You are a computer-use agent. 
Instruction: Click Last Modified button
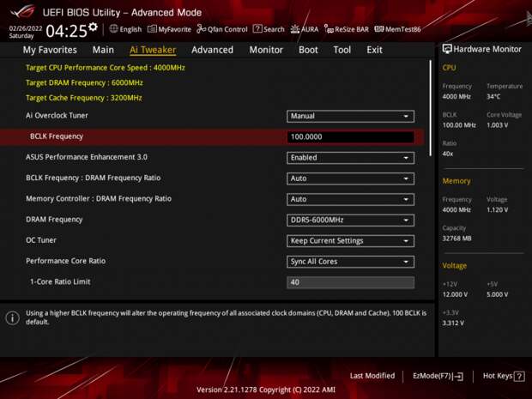[372, 376]
